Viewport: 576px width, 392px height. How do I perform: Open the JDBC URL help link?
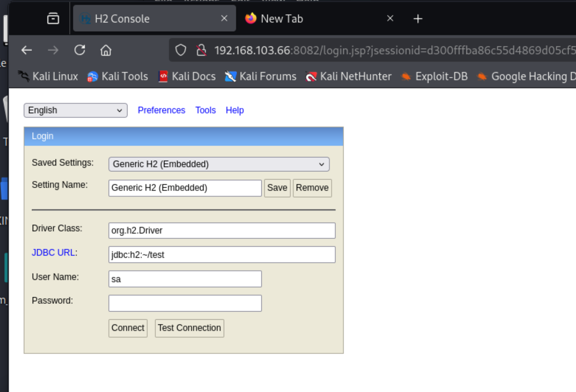pyautogui.click(x=53, y=253)
